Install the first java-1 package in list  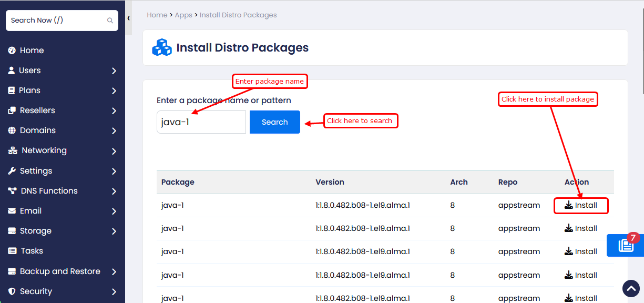581,205
